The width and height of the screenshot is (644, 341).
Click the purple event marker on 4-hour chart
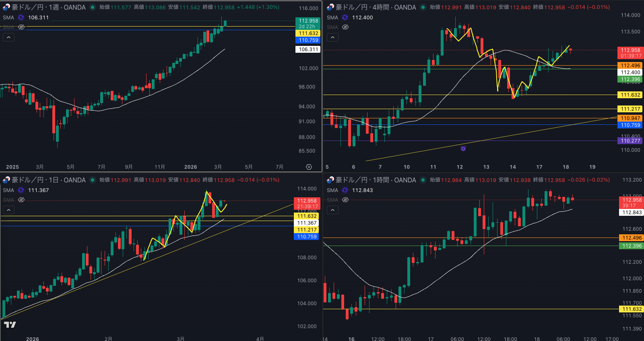[463, 149]
